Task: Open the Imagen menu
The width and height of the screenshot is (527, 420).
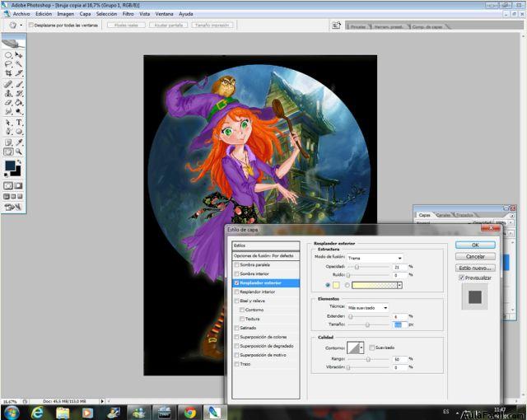Action: [x=66, y=14]
